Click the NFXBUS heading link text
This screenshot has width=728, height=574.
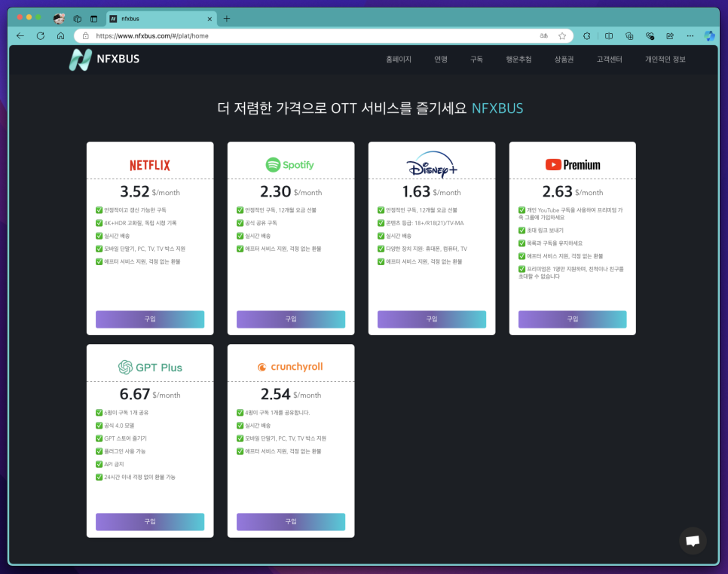(497, 108)
